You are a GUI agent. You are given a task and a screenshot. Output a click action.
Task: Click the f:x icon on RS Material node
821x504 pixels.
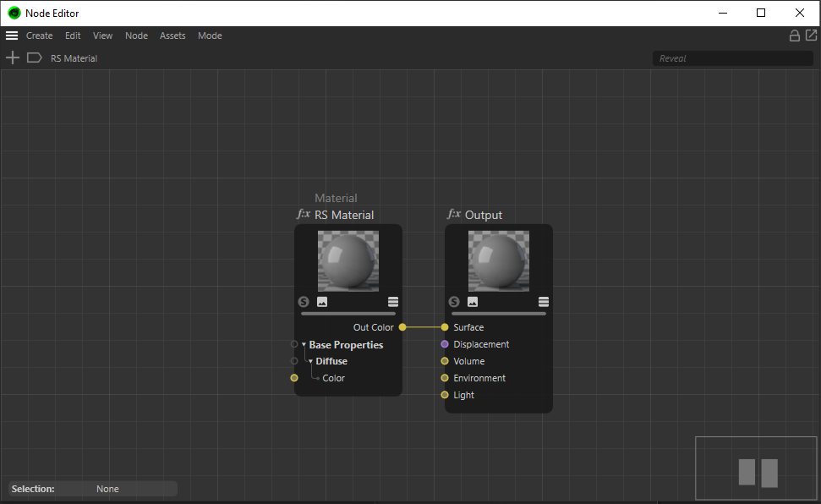tap(304, 214)
